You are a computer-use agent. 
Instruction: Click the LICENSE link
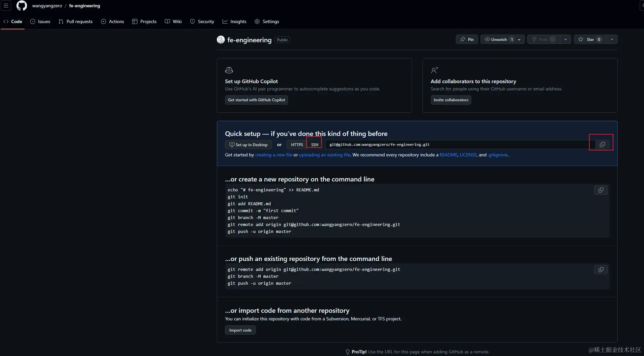pyautogui.click(x=468, y=155)
